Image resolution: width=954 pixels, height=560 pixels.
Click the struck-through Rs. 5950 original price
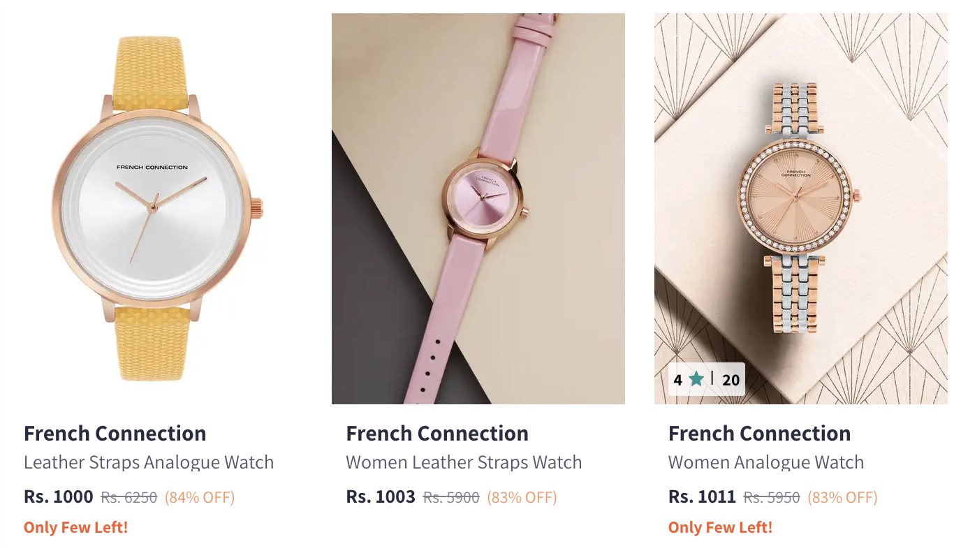[772, 497]
